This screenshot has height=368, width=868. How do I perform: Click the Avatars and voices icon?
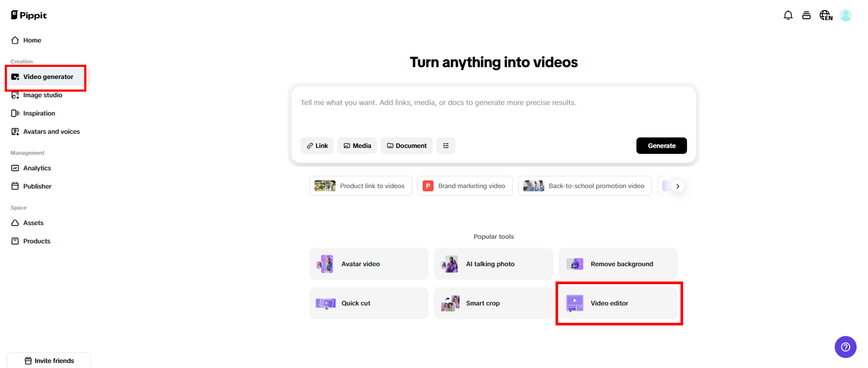point(15,132)
